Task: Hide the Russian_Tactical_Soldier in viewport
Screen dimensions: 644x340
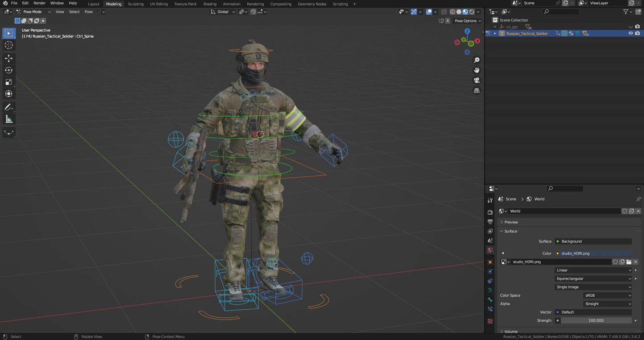Action: click(x=631, y=33)
